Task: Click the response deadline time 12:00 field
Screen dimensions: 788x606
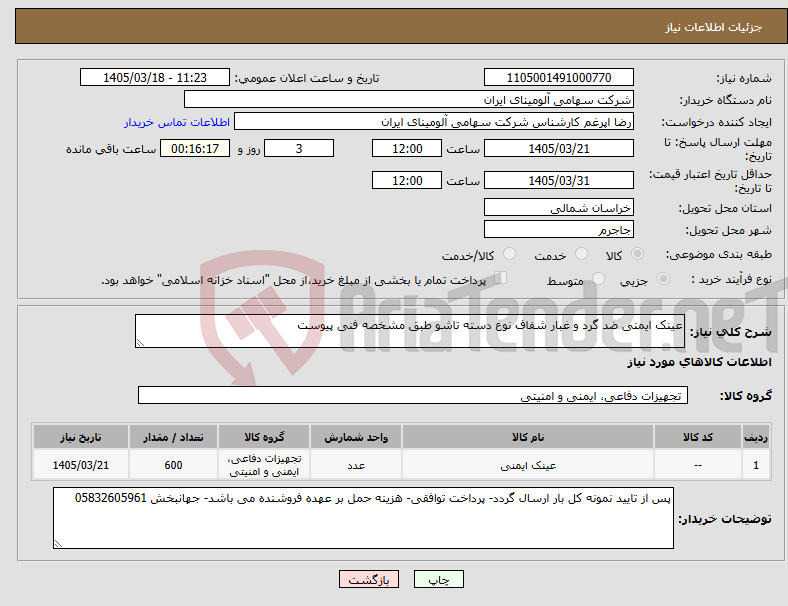Action: [407, 148]
